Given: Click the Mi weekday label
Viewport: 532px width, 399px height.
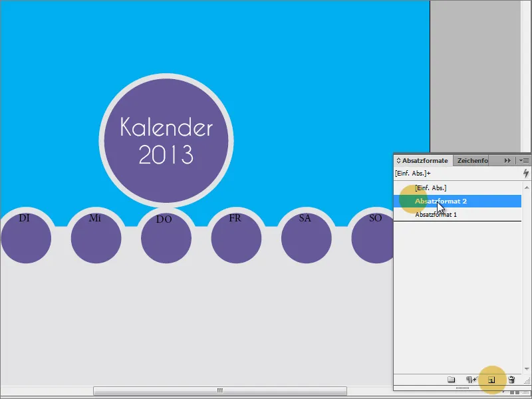Looking at the screenshot, I should click(x=94, y=218).
